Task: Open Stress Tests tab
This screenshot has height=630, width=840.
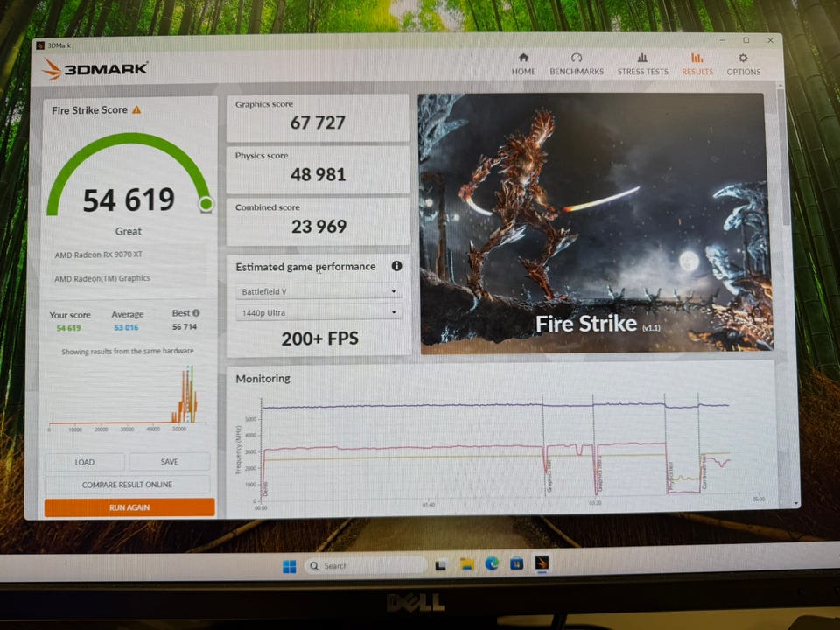Action: (642, 64)
